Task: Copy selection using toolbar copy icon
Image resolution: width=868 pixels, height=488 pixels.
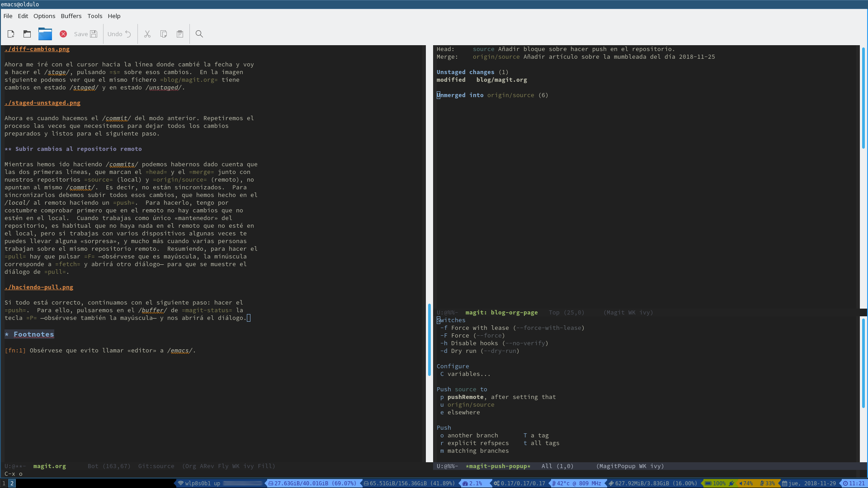Action: point(164,34)
